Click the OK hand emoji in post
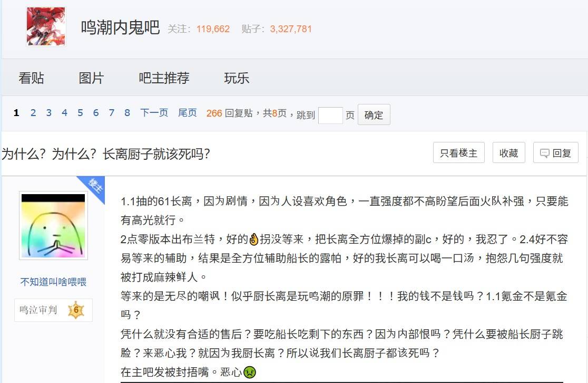The width and height of the screenshot is (588, 383). [x=254, y=239]
